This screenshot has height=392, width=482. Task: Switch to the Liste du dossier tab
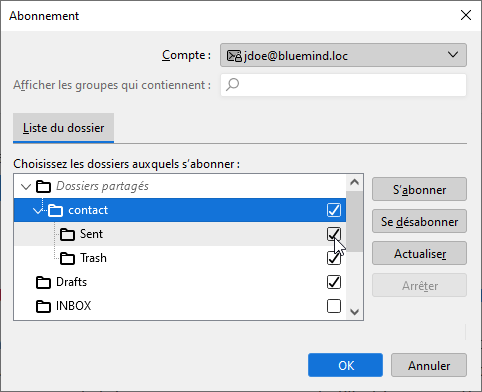coord(63,128)
